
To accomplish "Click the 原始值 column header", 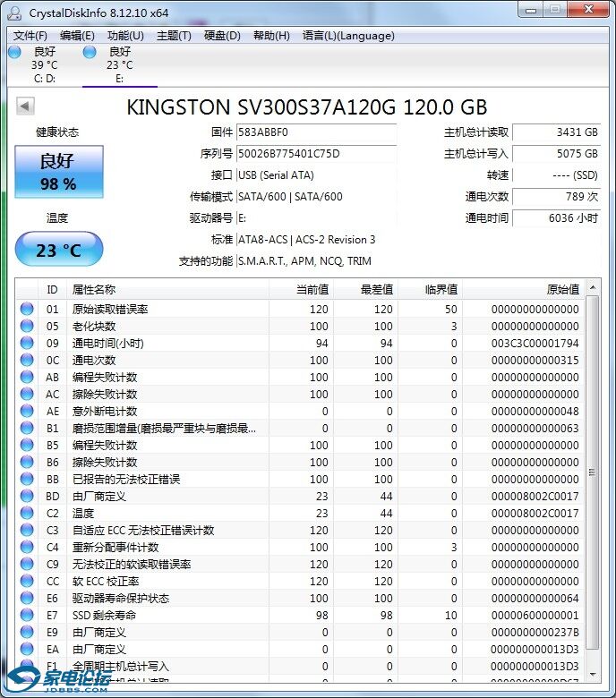I will [524, 290].
